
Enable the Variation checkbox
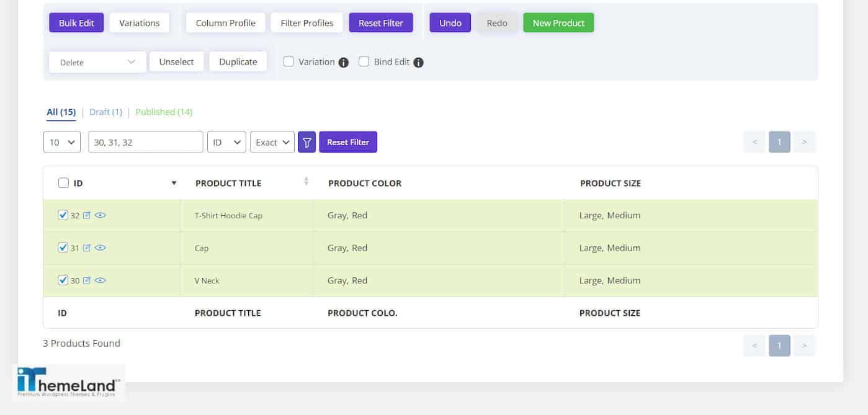pyautogui.click(x=289, y=61)
